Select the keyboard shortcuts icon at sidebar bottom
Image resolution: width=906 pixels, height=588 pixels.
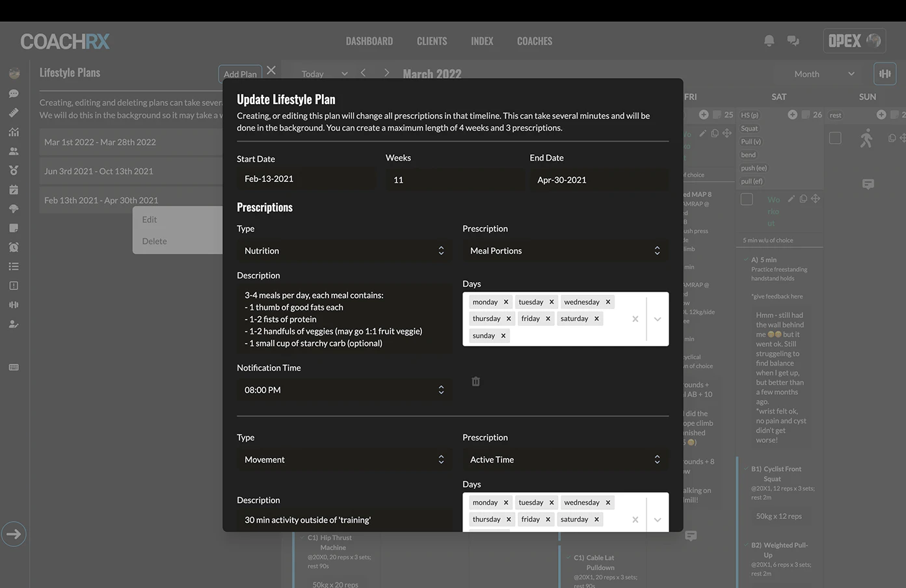pos(13,366)
